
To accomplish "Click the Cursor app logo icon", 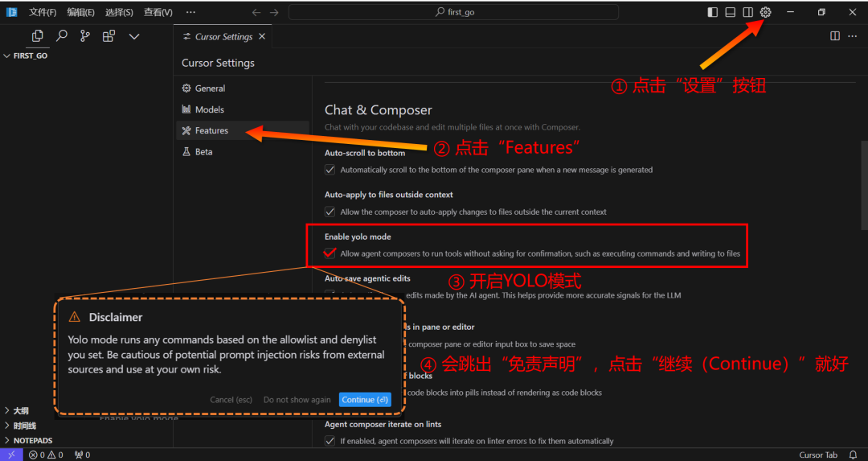I will (x=11, y=11).
